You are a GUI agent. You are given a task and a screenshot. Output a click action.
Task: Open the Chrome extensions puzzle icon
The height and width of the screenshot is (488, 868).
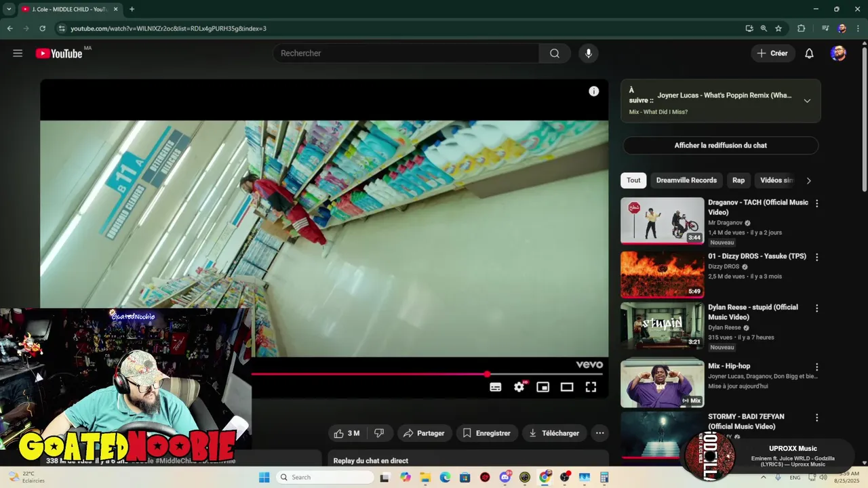click(801, 28)
